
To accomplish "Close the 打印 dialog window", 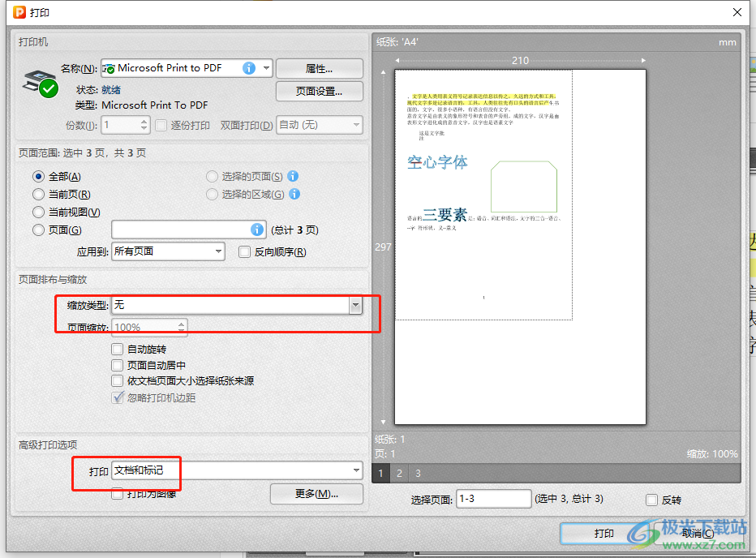I will [737, 12].
